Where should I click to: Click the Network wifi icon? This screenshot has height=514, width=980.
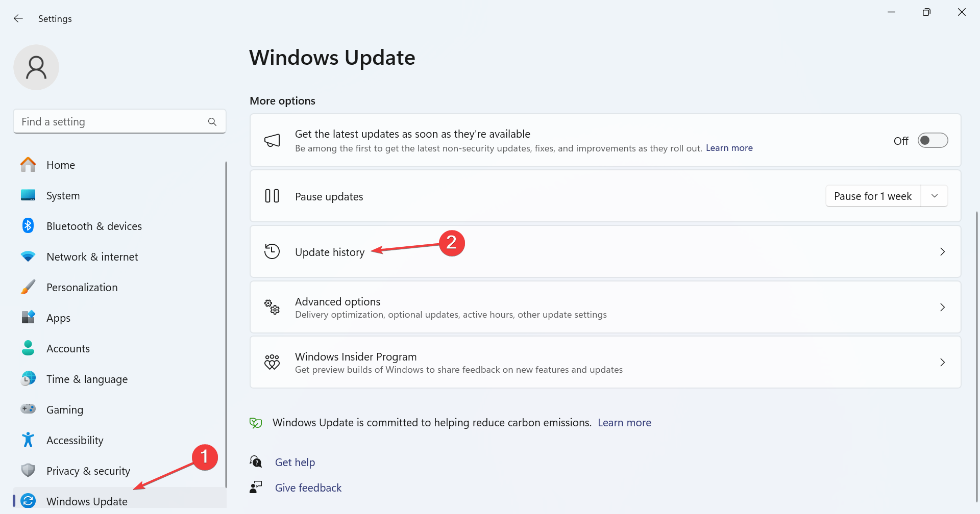pyautogui.click(x=28, y=256)
